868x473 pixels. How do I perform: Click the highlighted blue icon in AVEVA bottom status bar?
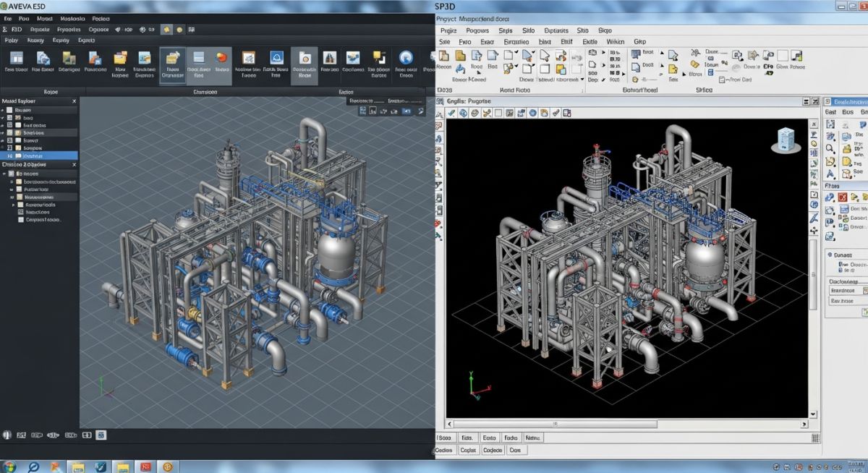click(101, 435)
